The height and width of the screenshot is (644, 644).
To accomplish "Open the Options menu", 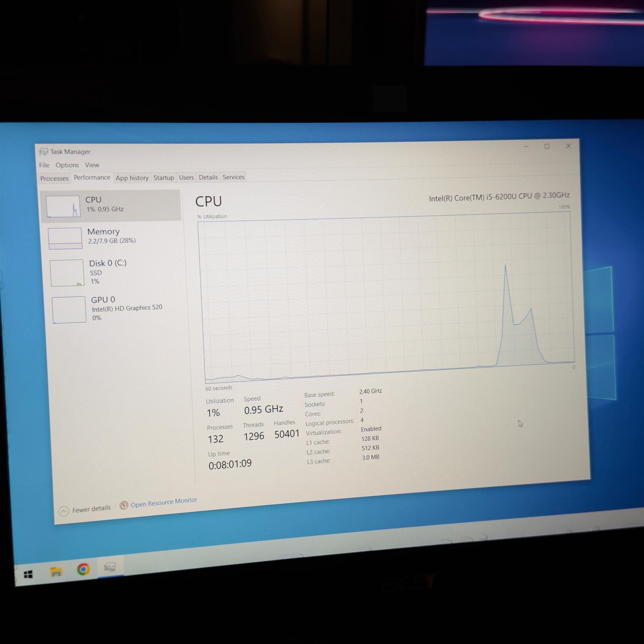I will point(67,165).
